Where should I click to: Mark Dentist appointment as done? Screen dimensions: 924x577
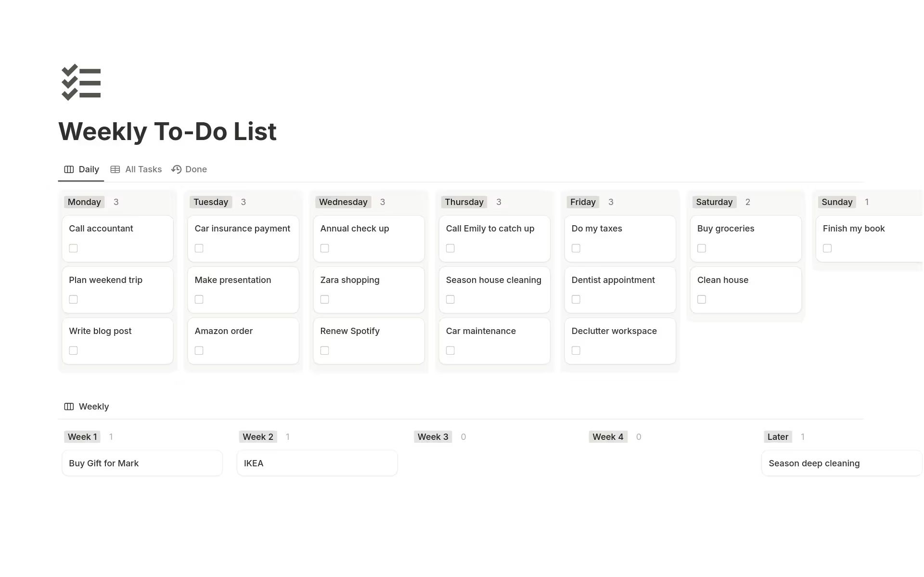coord(576,299)
